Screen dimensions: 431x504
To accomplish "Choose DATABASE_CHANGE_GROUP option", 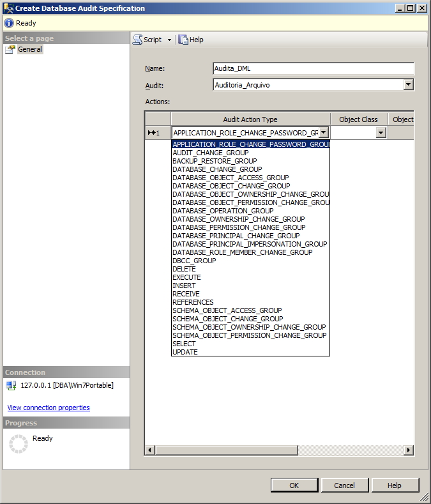I will pyautogui.click(x=251, y=169).
